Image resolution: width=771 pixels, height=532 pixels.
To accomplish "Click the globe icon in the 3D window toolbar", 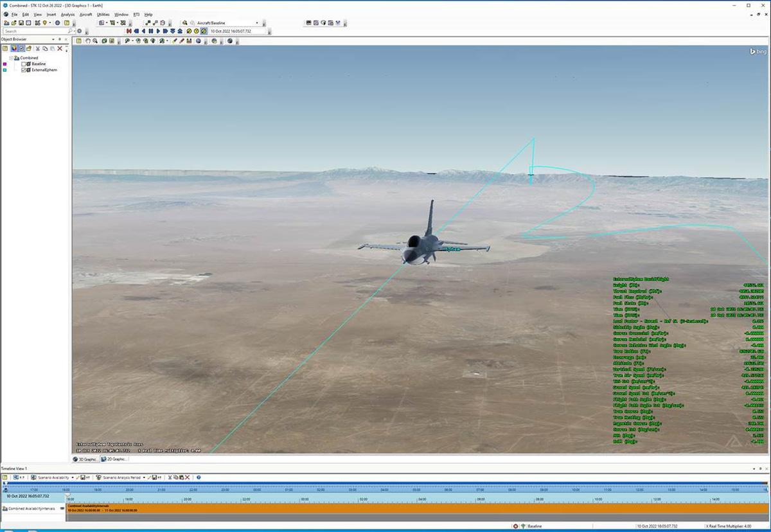I will 199,40.
